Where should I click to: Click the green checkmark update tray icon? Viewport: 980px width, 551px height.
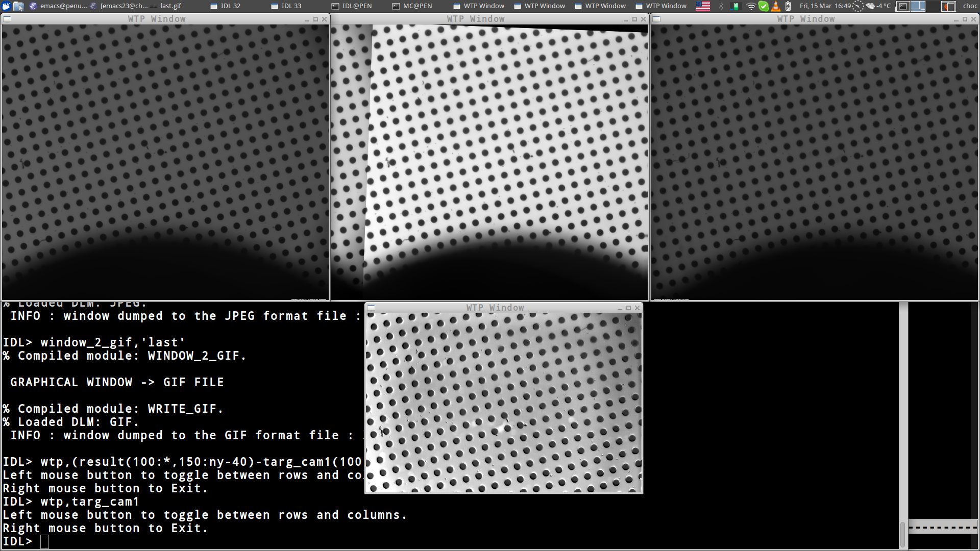(764, 6)
